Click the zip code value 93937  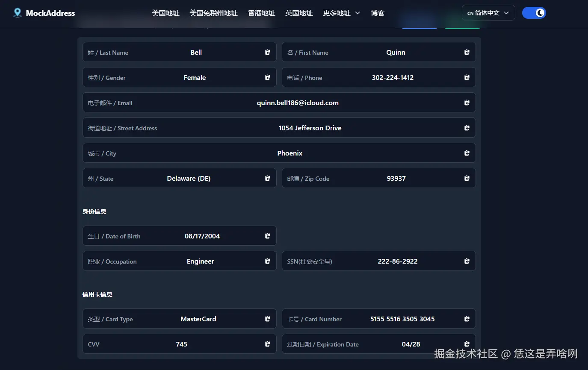coord(396,179)
